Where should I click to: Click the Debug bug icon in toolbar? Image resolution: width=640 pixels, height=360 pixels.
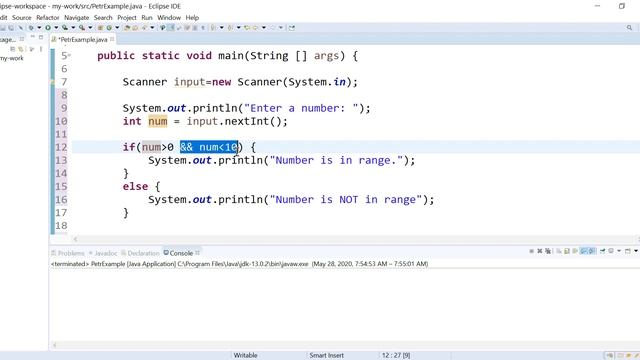point(31,28)
